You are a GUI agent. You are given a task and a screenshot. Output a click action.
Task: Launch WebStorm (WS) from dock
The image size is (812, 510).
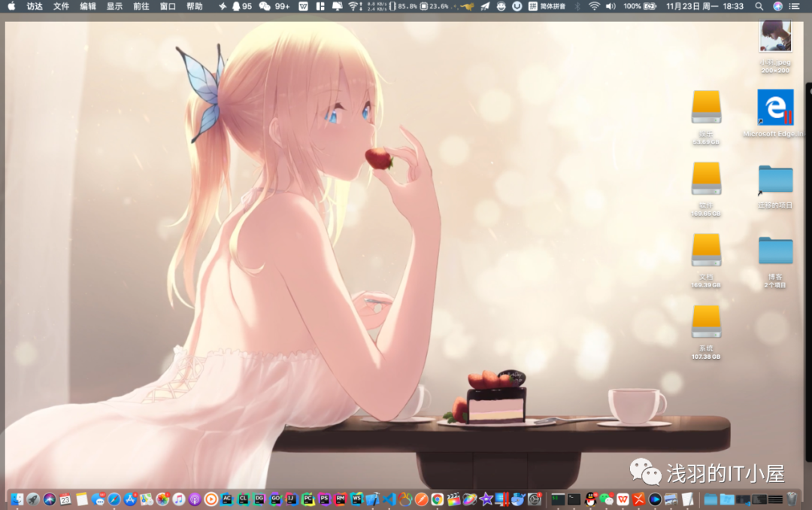[x=356, y=499]
